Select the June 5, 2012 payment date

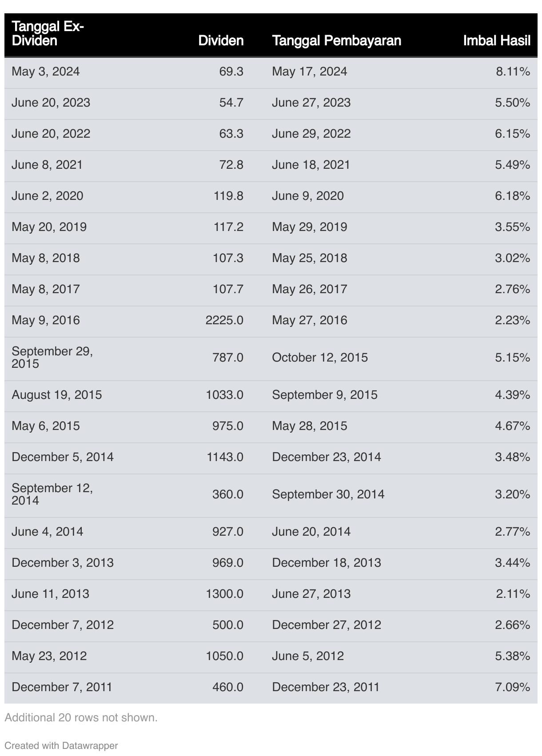point(308,656)
